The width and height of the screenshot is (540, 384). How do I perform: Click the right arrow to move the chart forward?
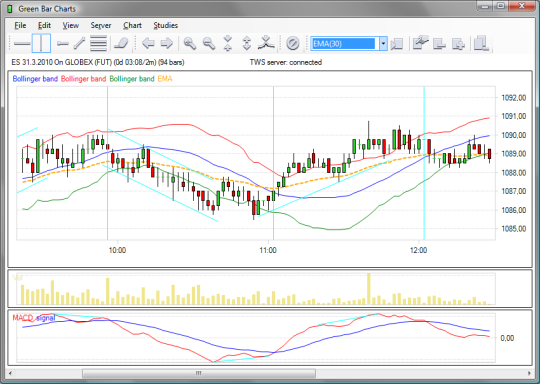click(167, 43)
